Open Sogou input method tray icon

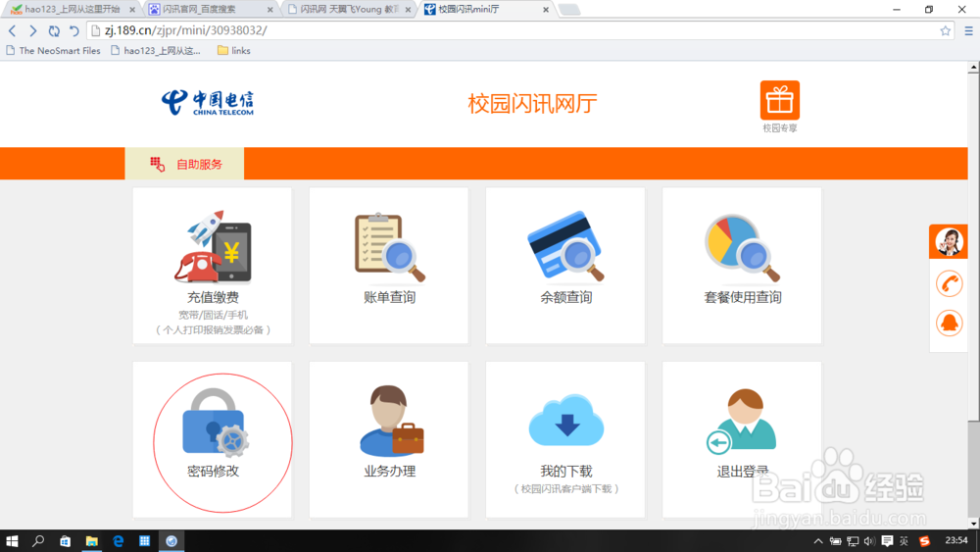[x=924, y=541]
